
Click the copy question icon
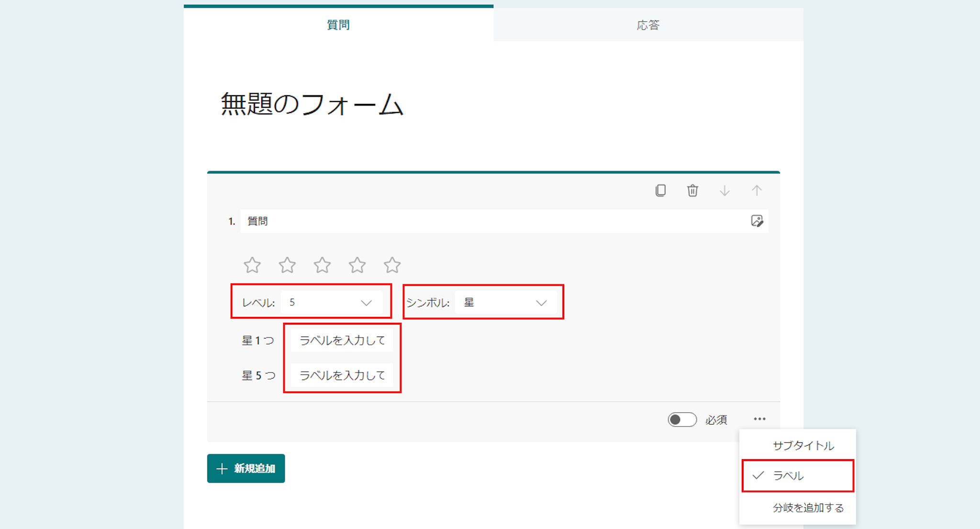coord(660,191)
